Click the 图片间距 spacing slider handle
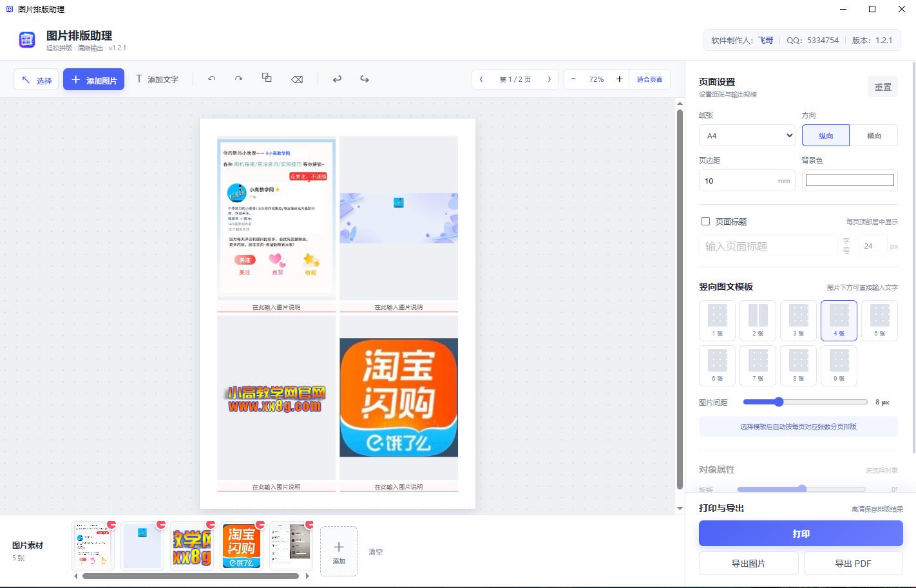 pos(779,402)
